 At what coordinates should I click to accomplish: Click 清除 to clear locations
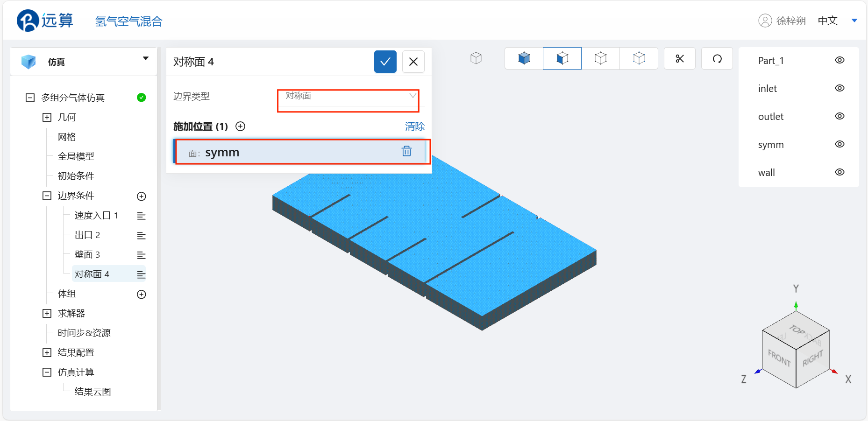coord(415,126)
